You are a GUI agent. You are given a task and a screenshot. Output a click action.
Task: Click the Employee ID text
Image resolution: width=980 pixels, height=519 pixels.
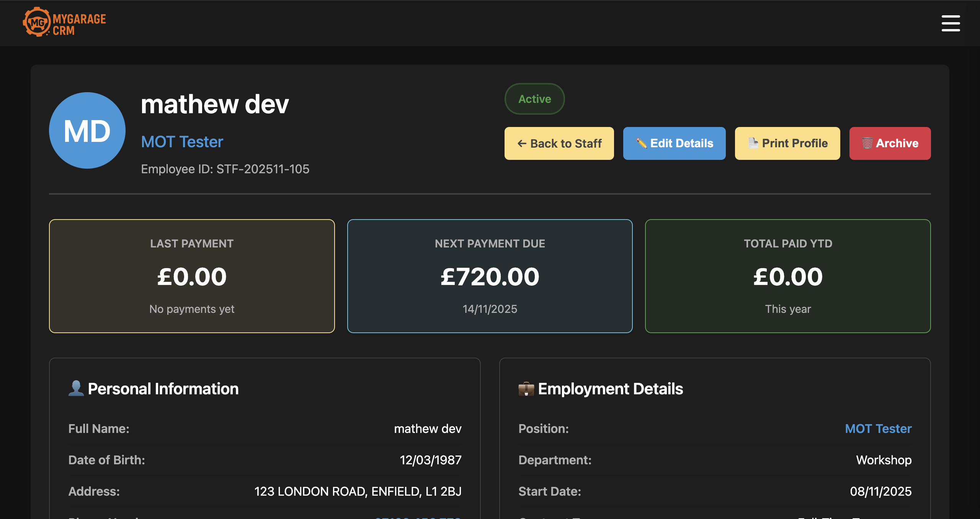[x=225, y=169]
